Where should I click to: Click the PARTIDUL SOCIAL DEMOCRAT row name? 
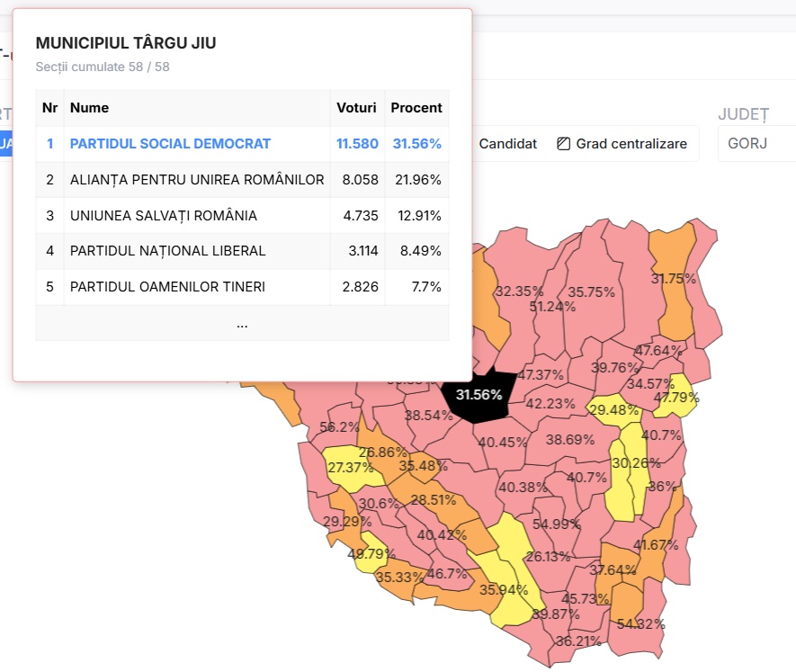point(170,144)
